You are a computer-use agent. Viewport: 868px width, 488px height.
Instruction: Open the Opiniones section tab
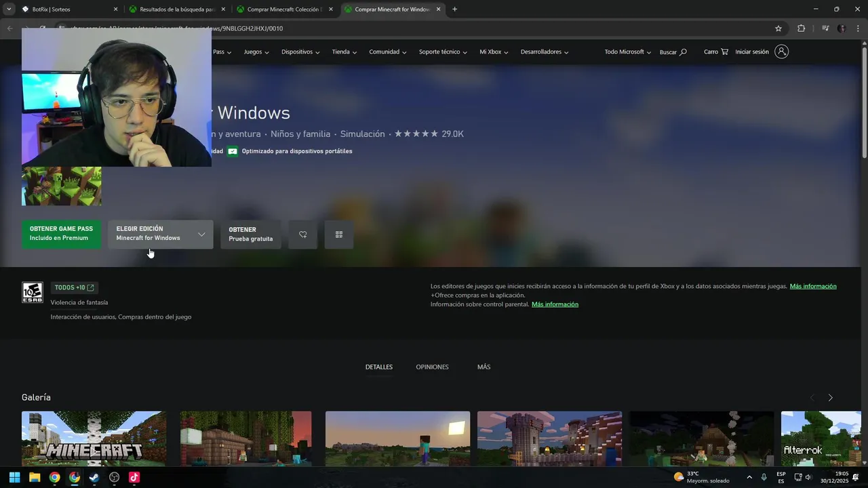coord(432,367)
